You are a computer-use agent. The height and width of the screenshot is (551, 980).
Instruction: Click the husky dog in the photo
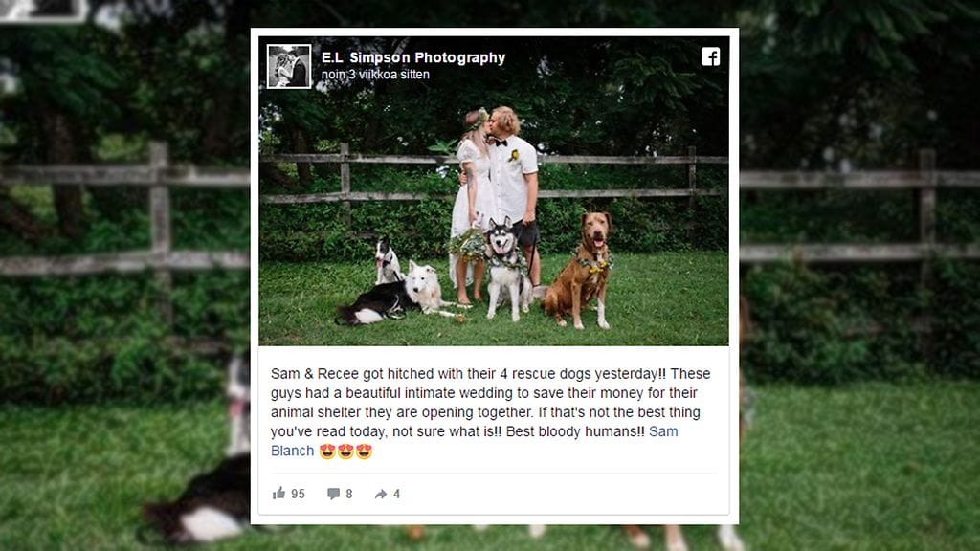tap(507, 268)
